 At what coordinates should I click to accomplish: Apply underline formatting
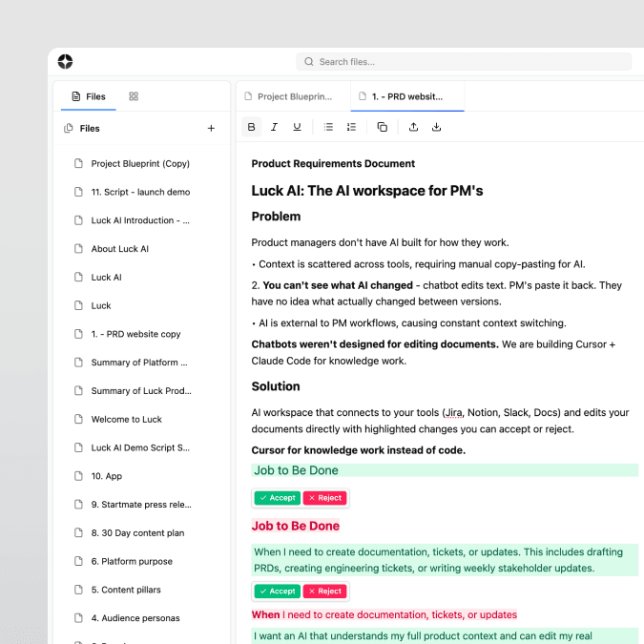297,127
